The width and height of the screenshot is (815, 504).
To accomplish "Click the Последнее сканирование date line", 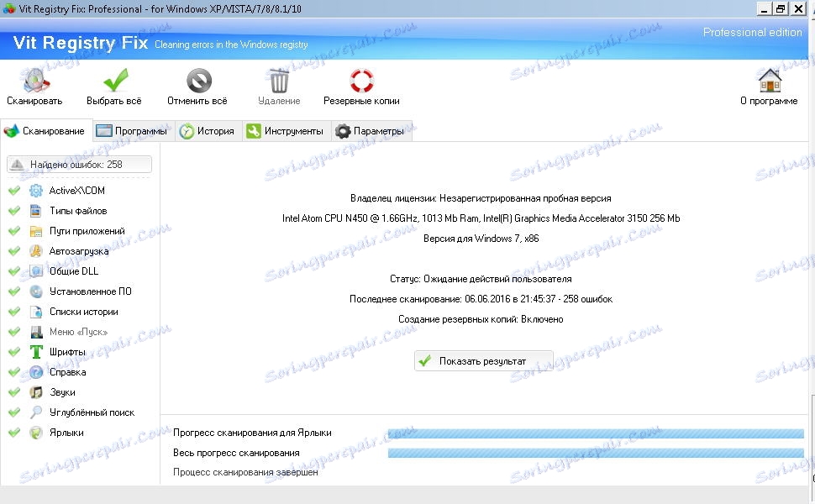I will tap(481, 299).
